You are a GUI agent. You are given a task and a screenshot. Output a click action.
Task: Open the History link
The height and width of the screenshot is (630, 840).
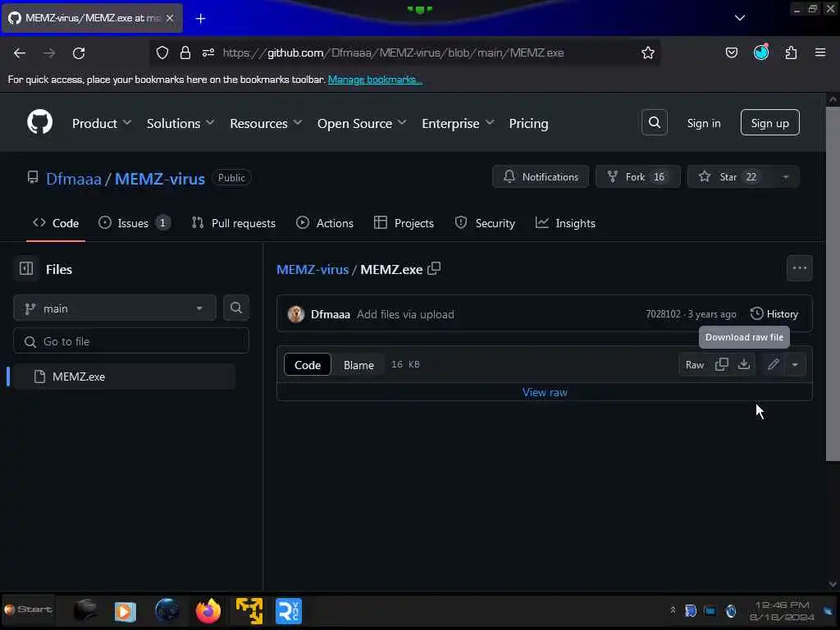tap(774, 314)
